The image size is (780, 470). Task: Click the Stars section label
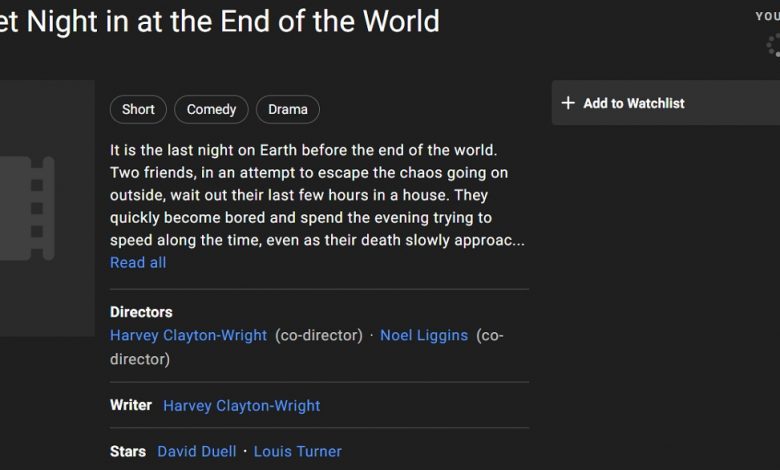tap(128, 452)
